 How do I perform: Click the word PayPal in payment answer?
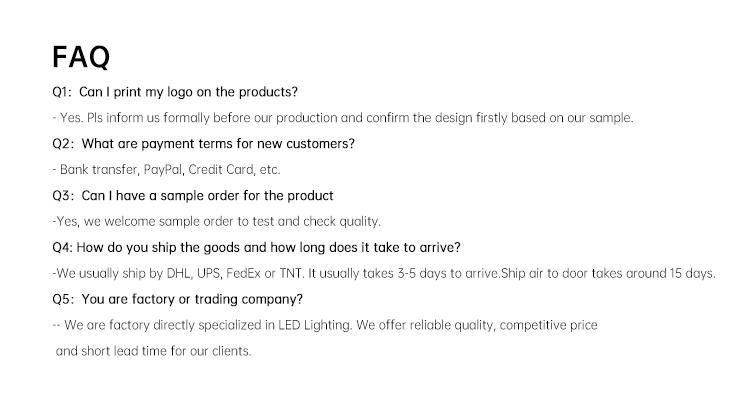163,169
